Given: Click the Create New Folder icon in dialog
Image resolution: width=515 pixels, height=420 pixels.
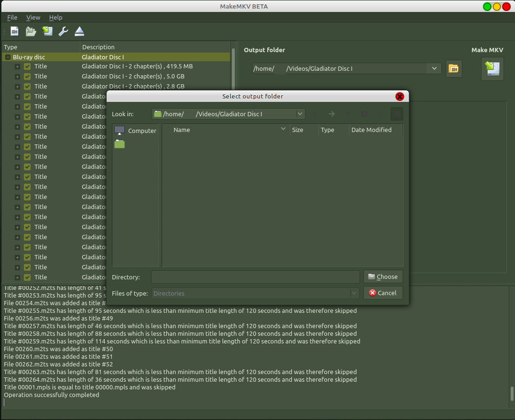Looking at the screenshot, I should point(364,114).
